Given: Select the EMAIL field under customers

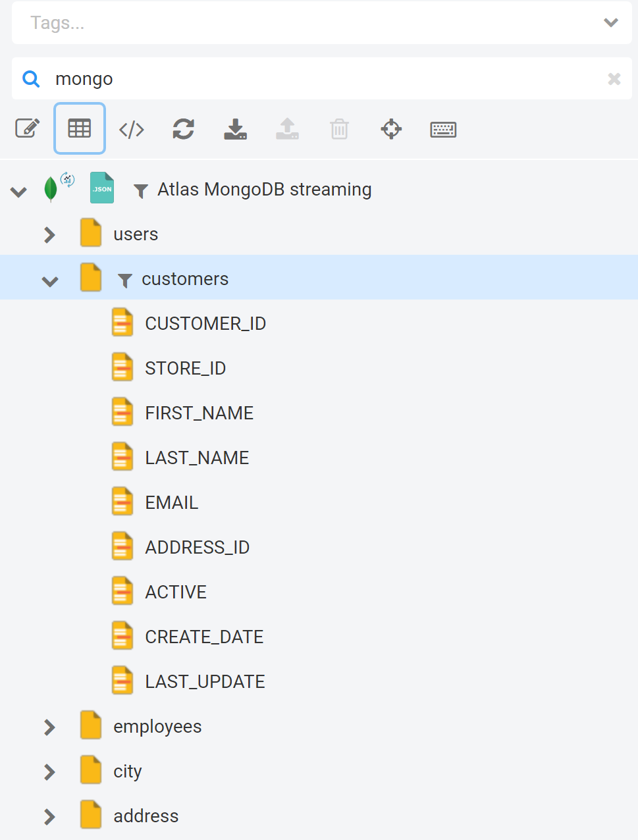Looking at the screenshot, I should [x=171, y=502].
